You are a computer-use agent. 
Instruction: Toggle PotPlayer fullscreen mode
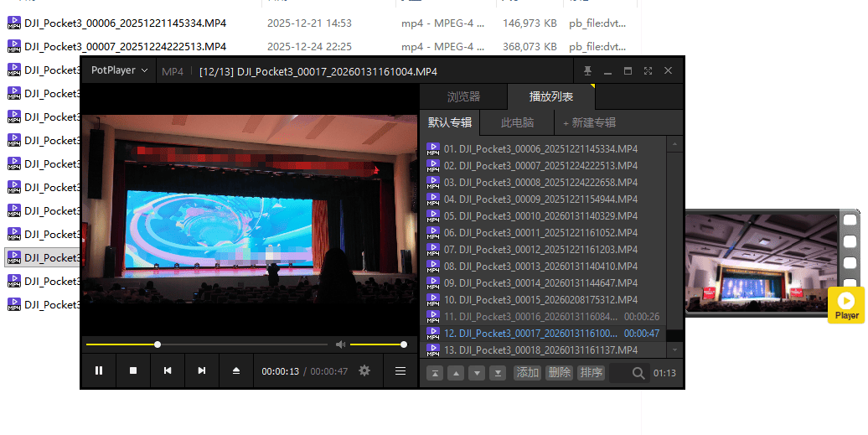click(x=648, y=71)
